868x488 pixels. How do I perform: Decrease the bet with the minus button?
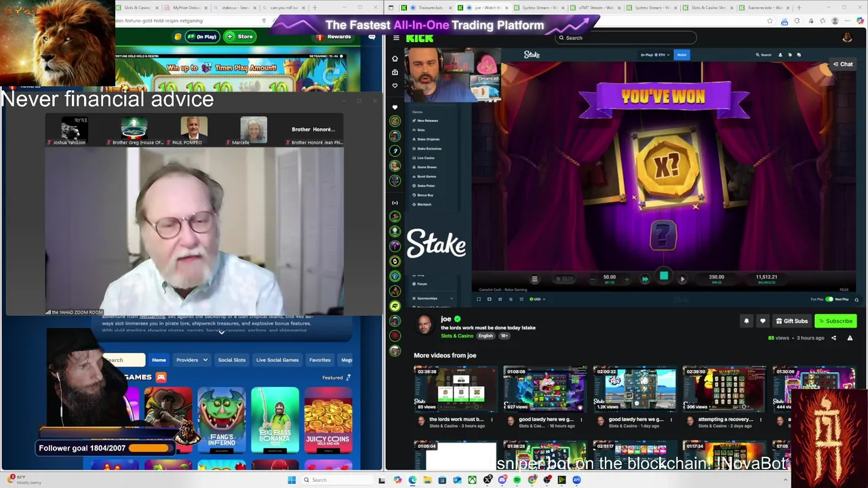[592, 279]
